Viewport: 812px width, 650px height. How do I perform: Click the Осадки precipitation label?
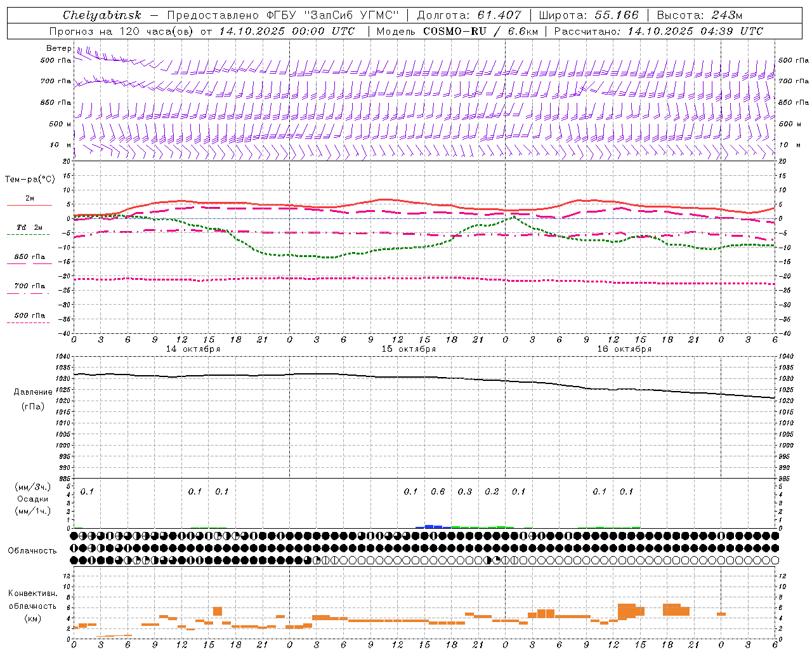[33, 499]
